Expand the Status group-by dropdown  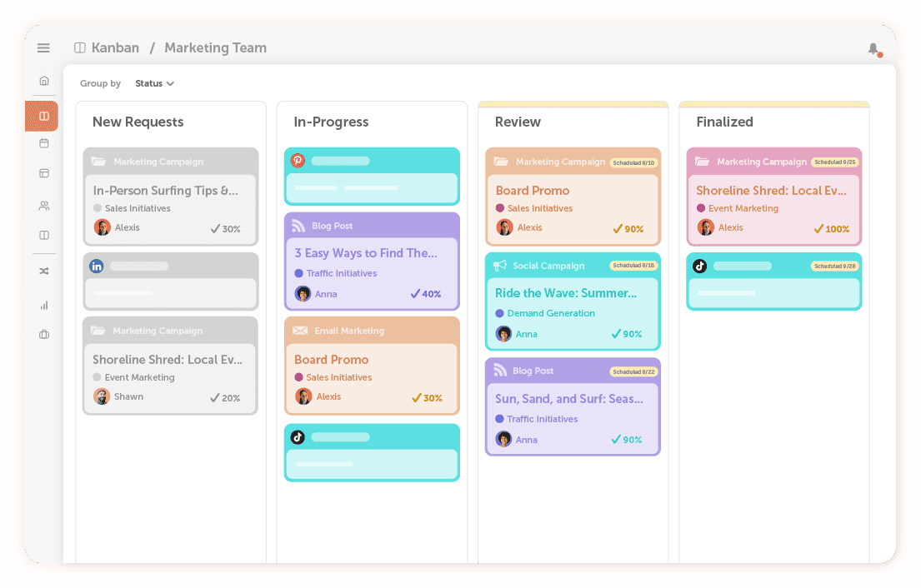[154, 83]
